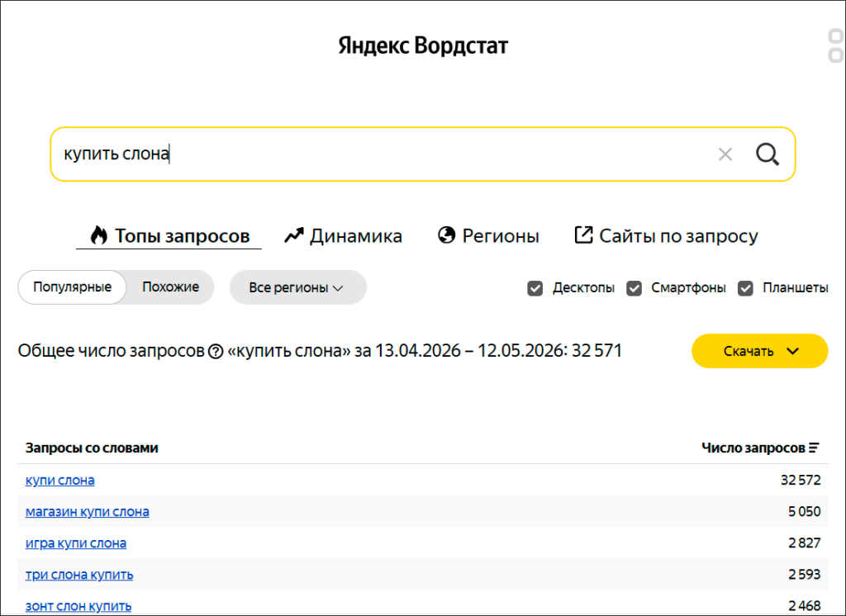Screen dimensions: 846x616
Task: Open the магазин купи слона link
Action: click(x=88, y=511)
